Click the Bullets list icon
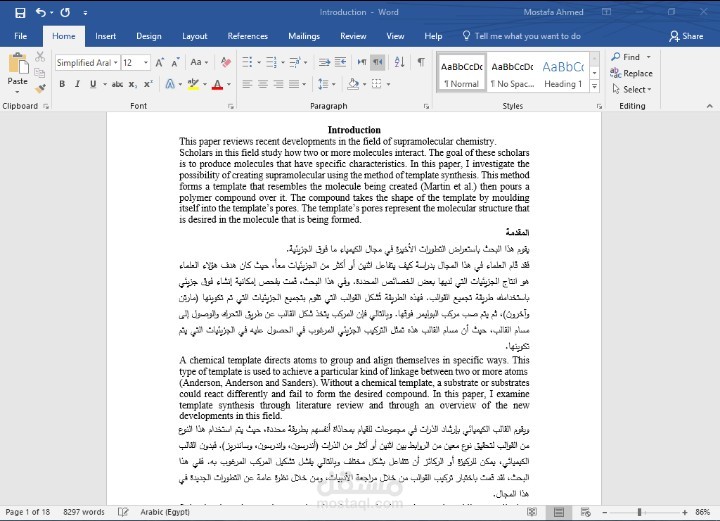This screenshot has height=521, width=720. (x=247, y=62)
